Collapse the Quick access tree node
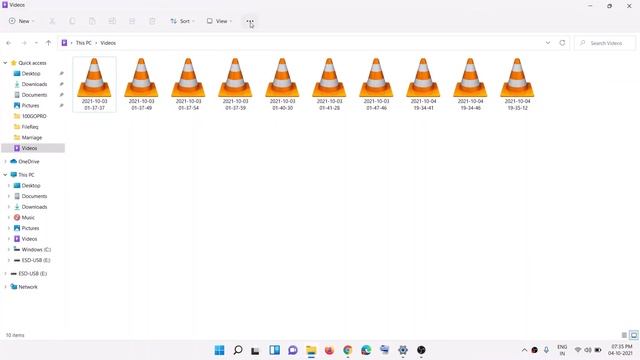The height and width of the screenshot is (360, 640). coord(5,63)
